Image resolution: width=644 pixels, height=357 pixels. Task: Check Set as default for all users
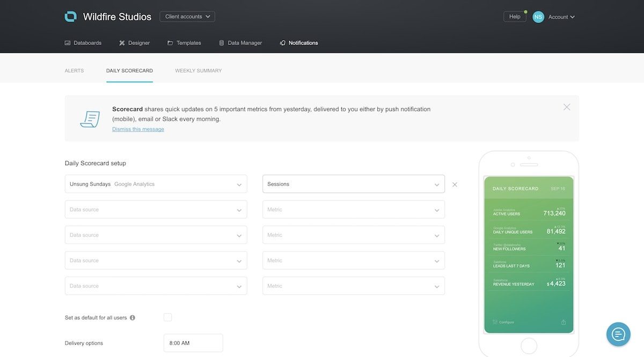coord(168,317)
